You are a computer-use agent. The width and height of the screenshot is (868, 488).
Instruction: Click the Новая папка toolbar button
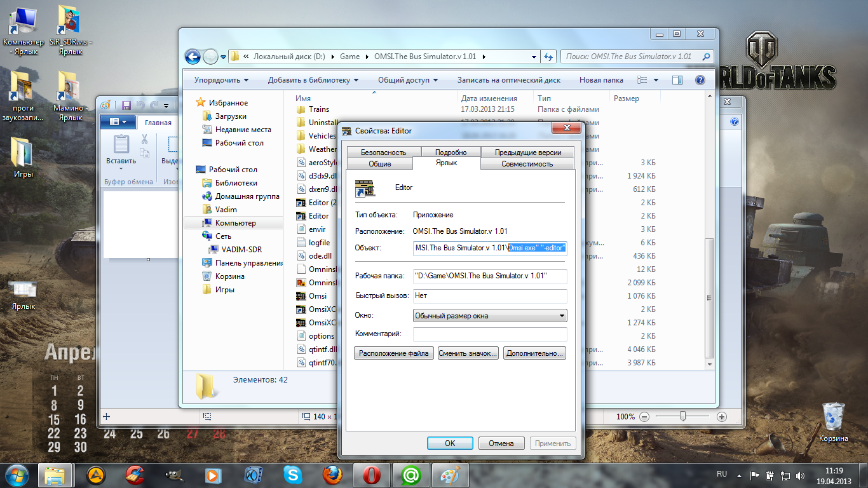pos(601,80)
